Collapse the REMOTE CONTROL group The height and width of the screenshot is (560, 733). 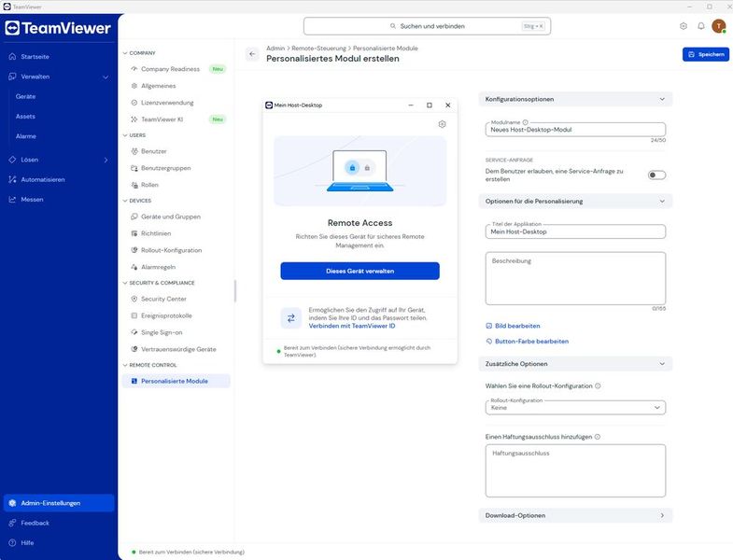click(125, 365)
